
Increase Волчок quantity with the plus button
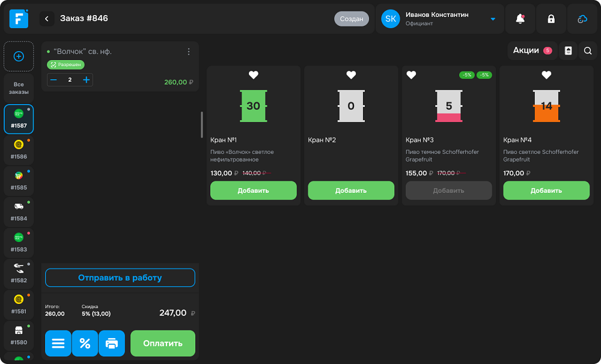(x=87, y=79)
